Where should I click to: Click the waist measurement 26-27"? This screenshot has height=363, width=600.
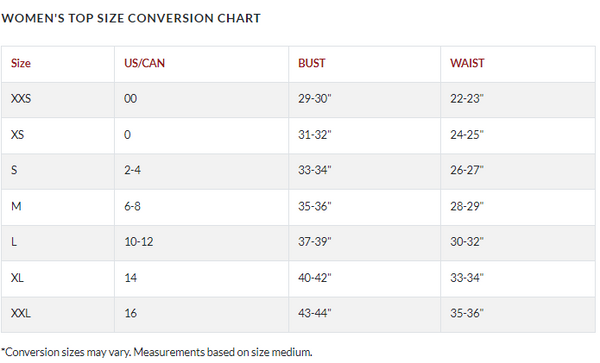tap(467, 170)
